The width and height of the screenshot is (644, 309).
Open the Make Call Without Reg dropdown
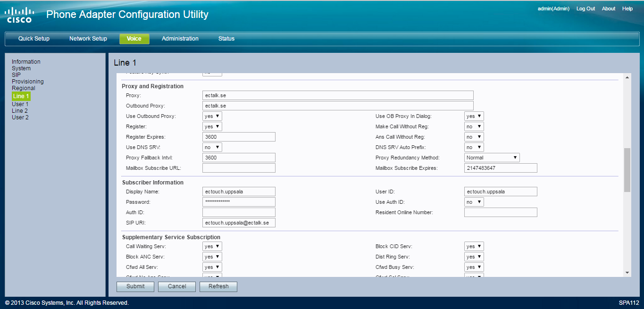[474, 126]
